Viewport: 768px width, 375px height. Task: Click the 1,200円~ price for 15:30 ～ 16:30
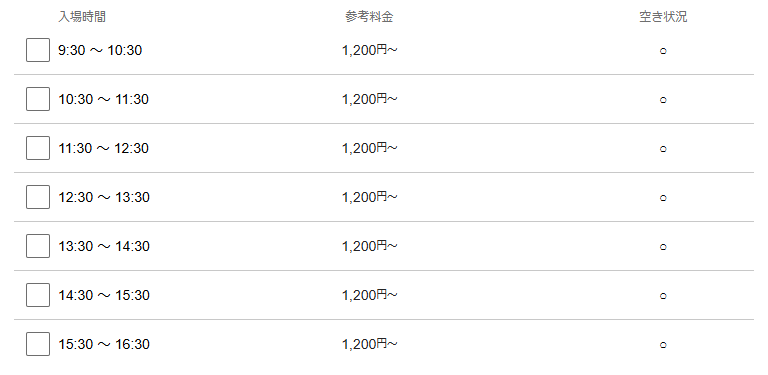[x=369, y=344]
